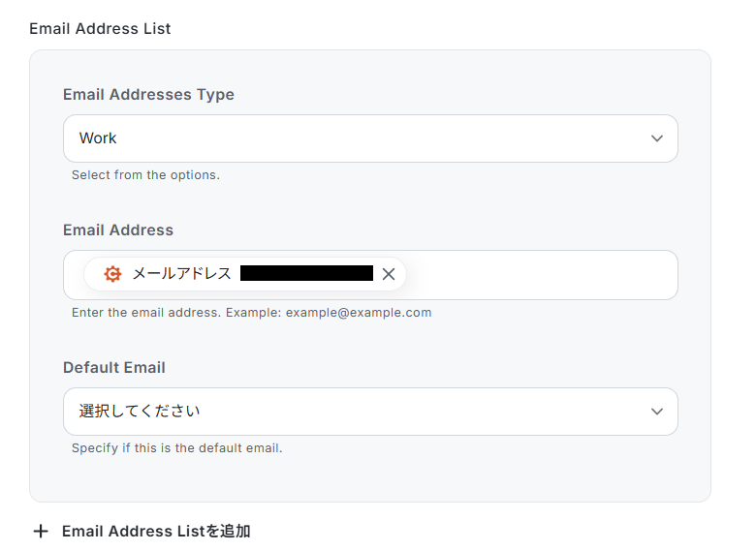The width and height of the screenshot is (756, 551).
Task: Click the "Specify if this is the default email." hint
Action: [x=177, y=448]
